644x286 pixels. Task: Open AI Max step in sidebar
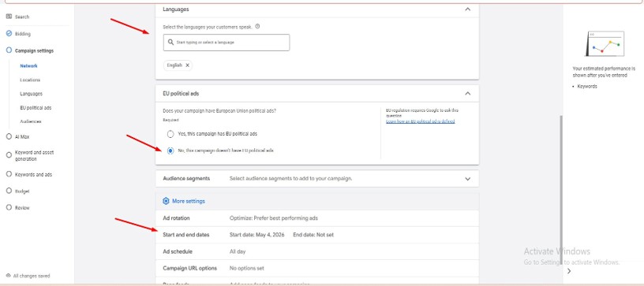pyautogui.click(x=22, y=137)
